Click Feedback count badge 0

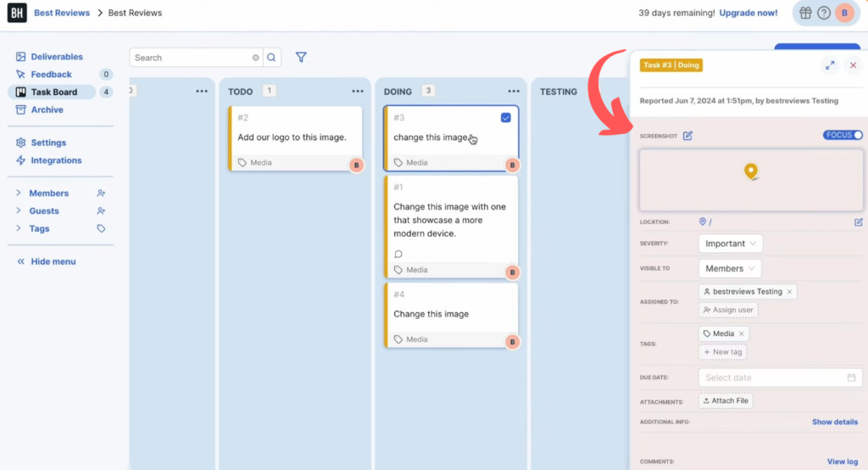(106, 75)
